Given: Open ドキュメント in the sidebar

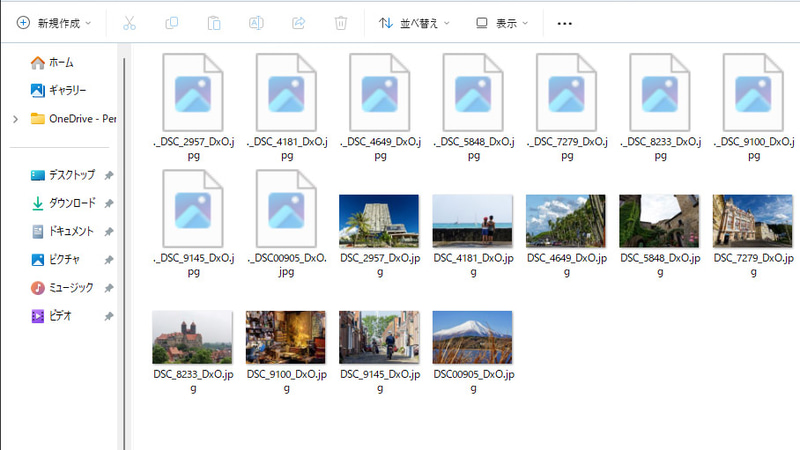Looking at the screenshot, I should [x=62, y=232].
